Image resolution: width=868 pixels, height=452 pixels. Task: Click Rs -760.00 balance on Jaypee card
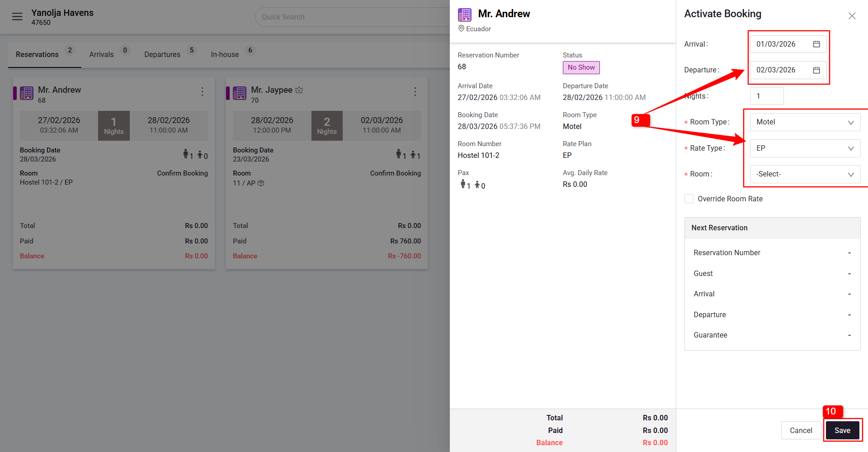pyautogui.click(x=404, y=256)
